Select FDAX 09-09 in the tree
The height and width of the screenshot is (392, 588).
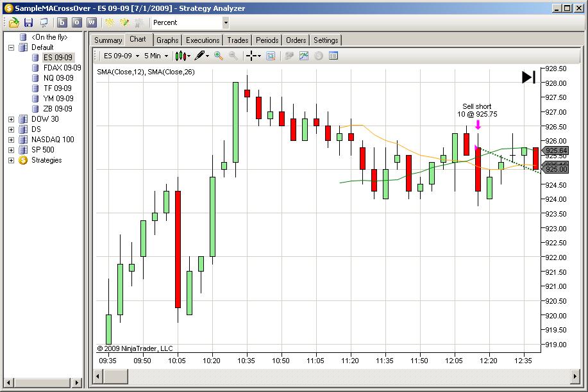point(62,68)
